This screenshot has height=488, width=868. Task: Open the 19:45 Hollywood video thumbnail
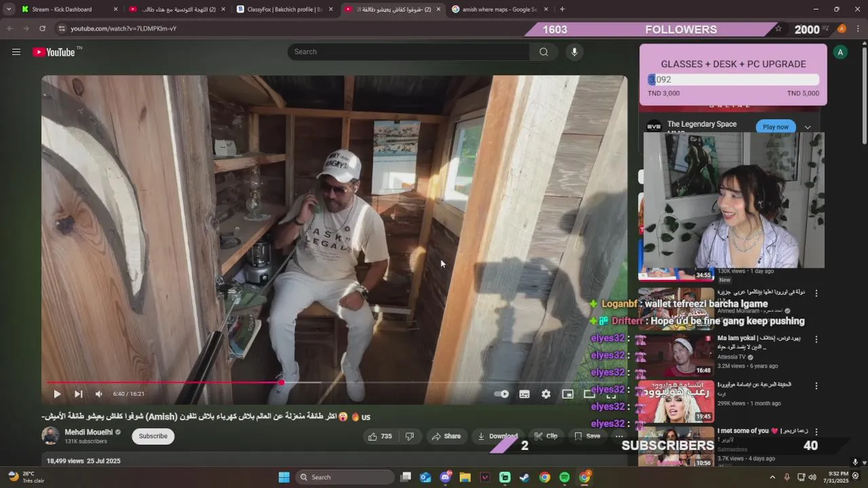coord(676,401)
